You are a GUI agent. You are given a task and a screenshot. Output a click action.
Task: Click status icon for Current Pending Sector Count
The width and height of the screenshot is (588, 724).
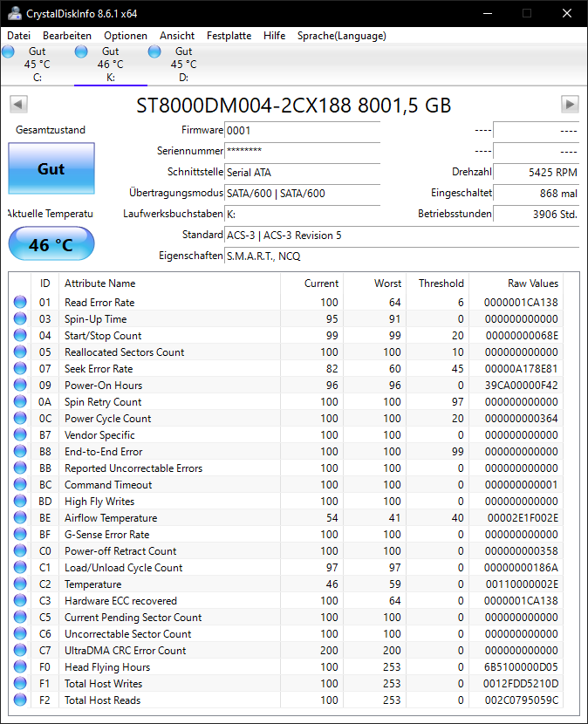tap(20, 618)
